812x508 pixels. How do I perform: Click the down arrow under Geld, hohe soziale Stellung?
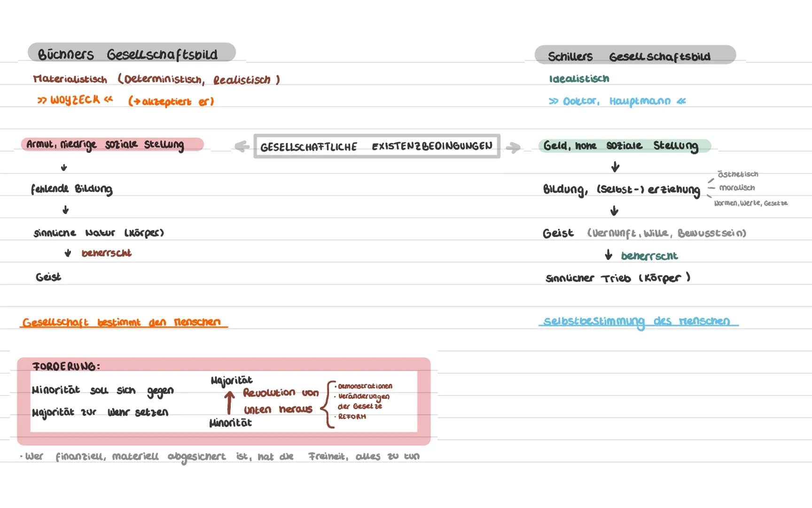[615, 167]
